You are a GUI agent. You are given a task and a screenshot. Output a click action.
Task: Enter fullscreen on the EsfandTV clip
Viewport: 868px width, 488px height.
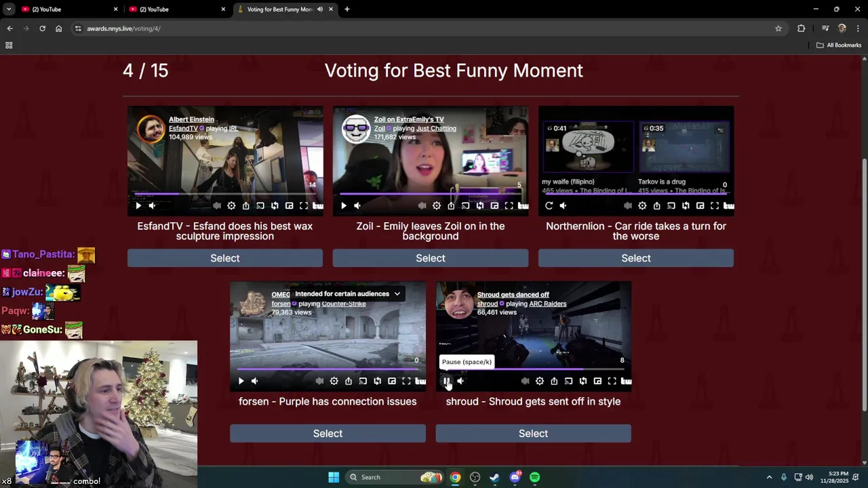[304, 205]
